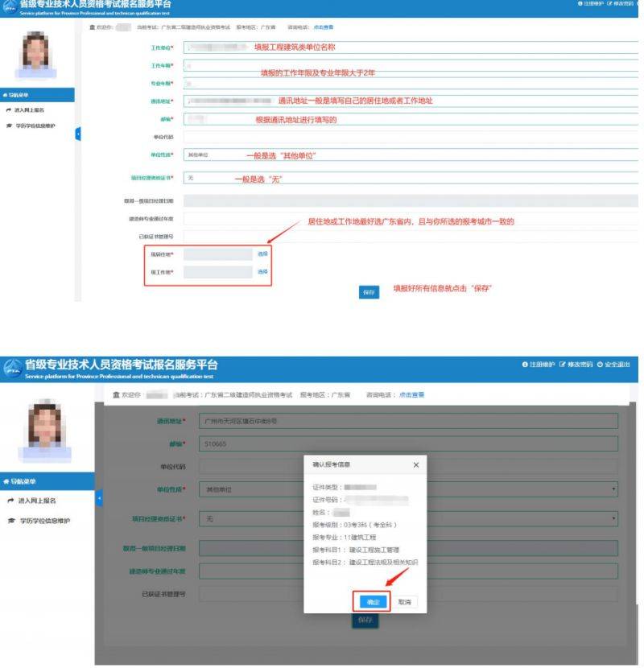Click the 通讯地址 field in the annotated form
The width and height of the screenshot is (644, 668).
411,101
